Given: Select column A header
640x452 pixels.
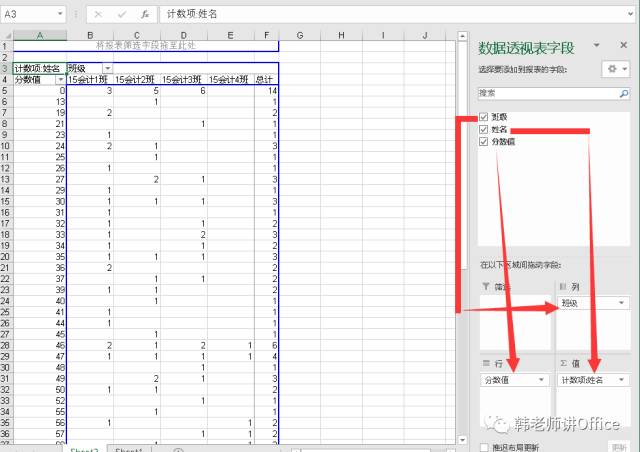Looking at the screenshot, I should click(40, 36).
